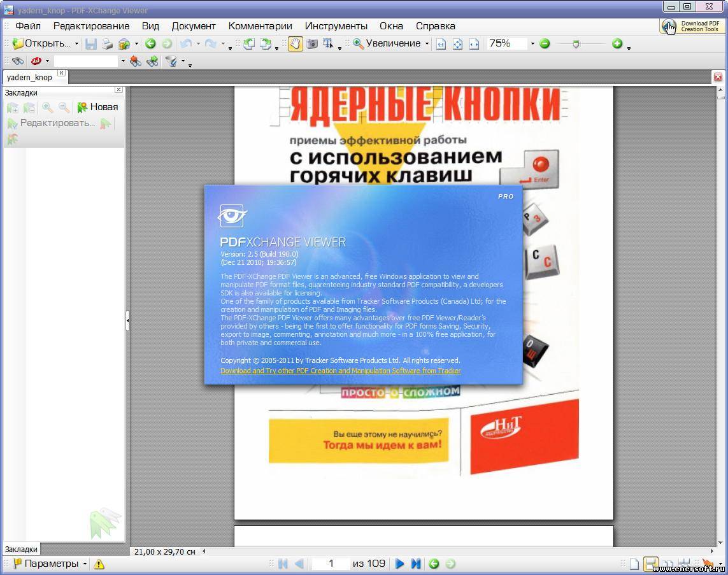Click Find Next binoculars icon
The image size is (728, 575).
152,60
